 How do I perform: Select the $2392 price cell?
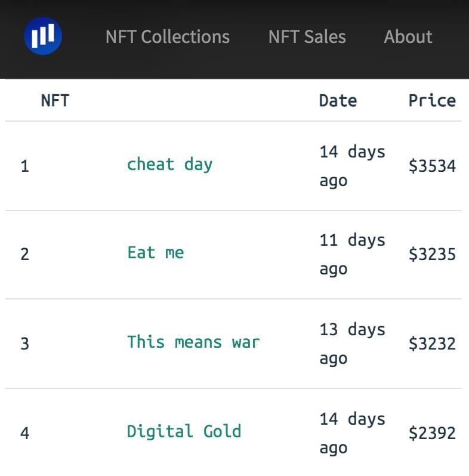click(x=432, y=433)
